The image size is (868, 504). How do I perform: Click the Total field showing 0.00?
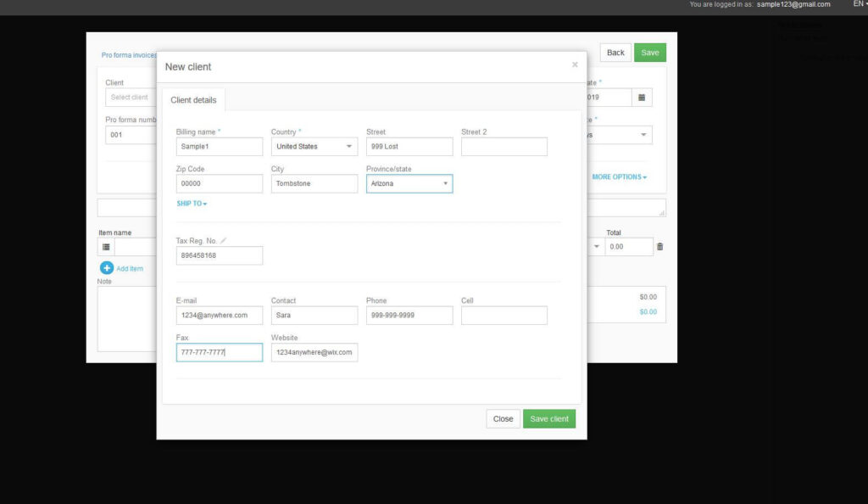pyautogui.click(x=629, y=247)
